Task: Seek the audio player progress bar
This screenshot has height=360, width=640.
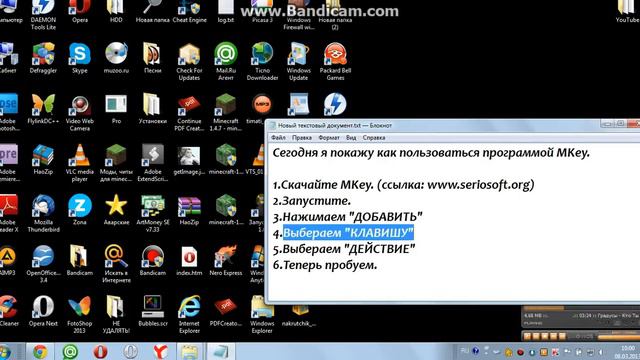Action: pyautogui.click(x=582, y=308)
